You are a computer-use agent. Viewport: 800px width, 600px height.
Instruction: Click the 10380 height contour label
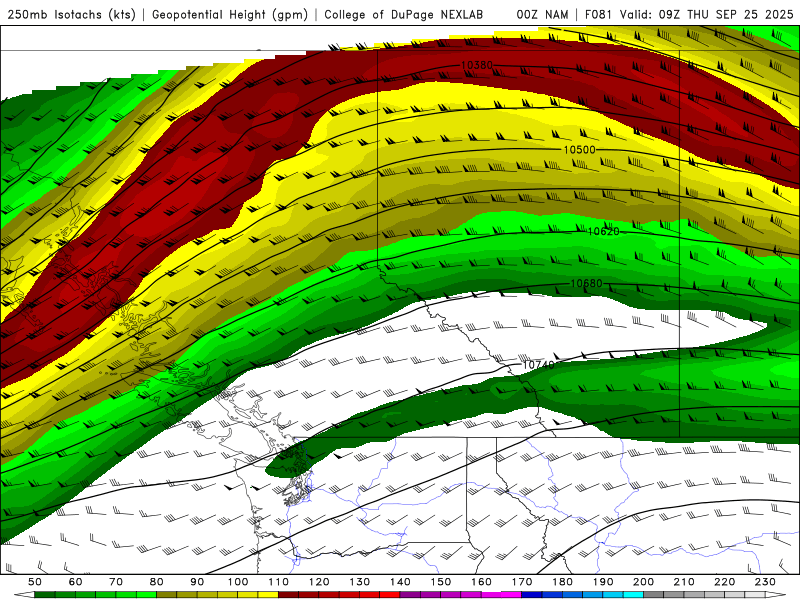coord(477,65)
